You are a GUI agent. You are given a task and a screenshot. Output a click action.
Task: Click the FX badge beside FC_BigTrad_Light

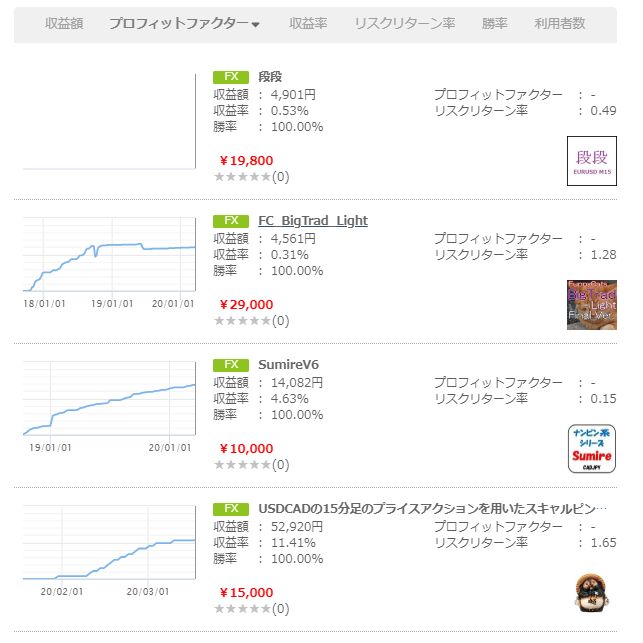(x=230, y=221)
